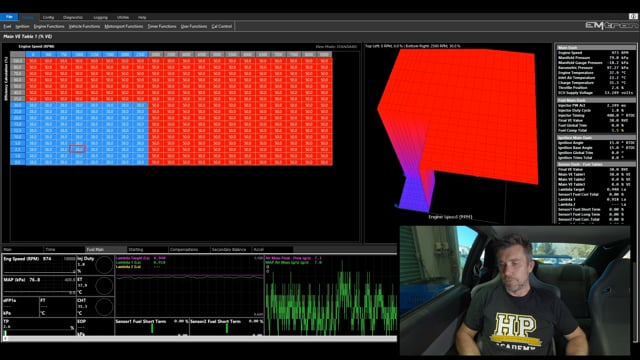Select the ECU Supply Voltage row
The width and height of the screenshot is (640, 360).
[x=596, y=93]
